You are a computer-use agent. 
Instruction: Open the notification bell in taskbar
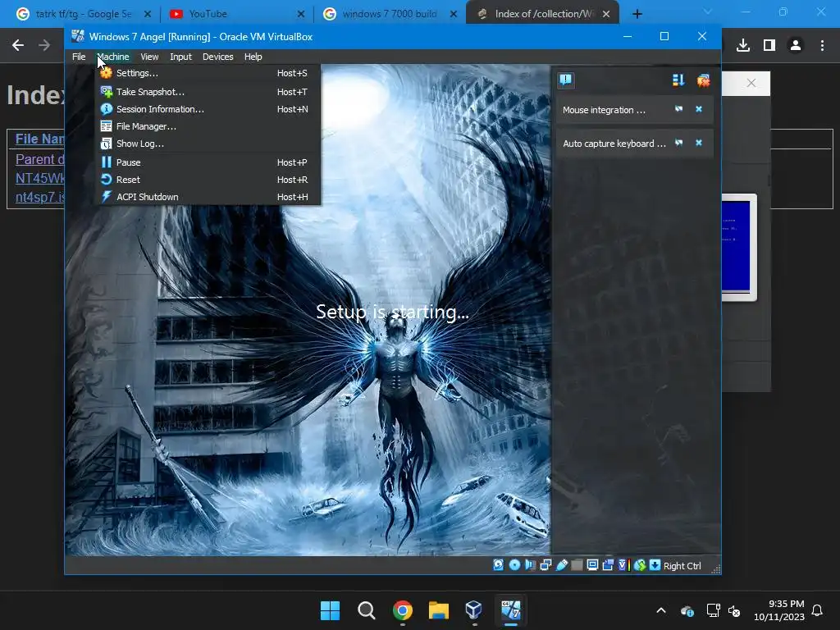(817, 610)
